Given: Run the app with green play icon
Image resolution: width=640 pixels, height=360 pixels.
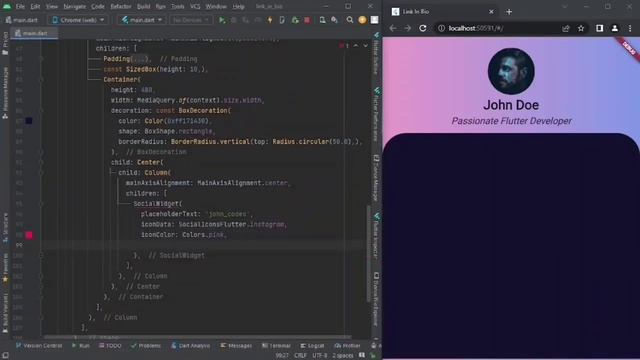Looking at the screenshot, I should (222, 20).
